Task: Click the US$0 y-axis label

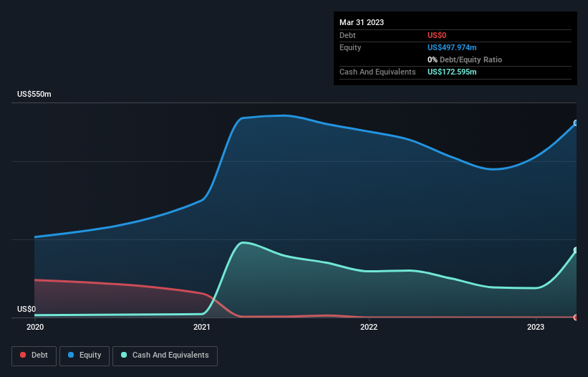Action: point(26,309)
